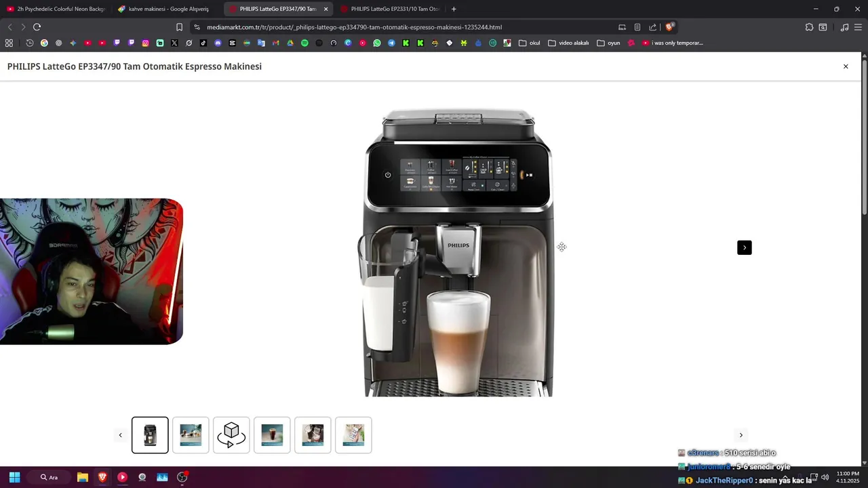Click the cast screen icon in address bar
This screenshot has width=868, height=488.
coord(622,27)
